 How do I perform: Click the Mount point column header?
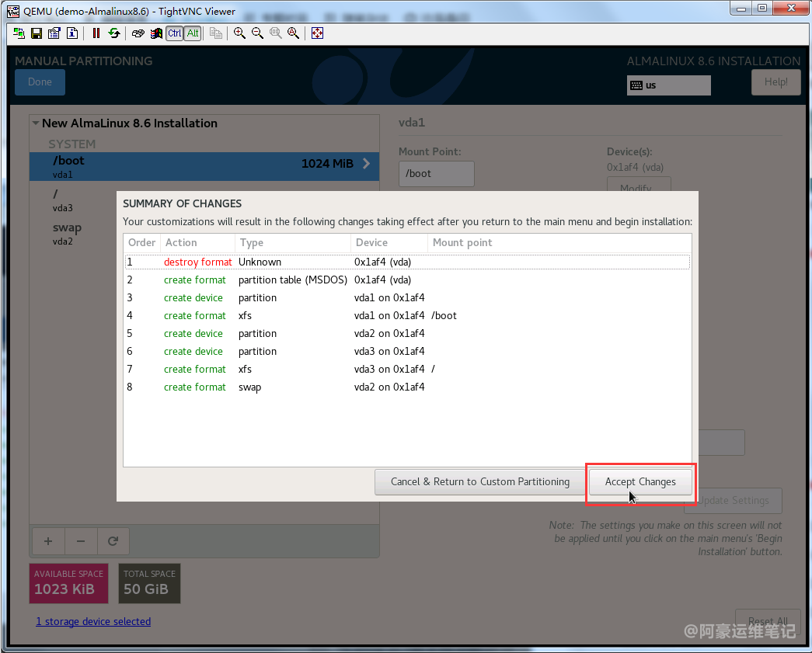pyautogui.click(x=559, y=243)
